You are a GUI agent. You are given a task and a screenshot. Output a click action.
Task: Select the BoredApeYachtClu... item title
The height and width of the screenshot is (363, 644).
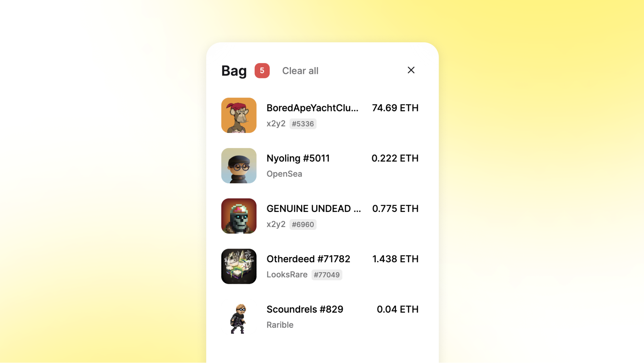click(x=313, y=108)
